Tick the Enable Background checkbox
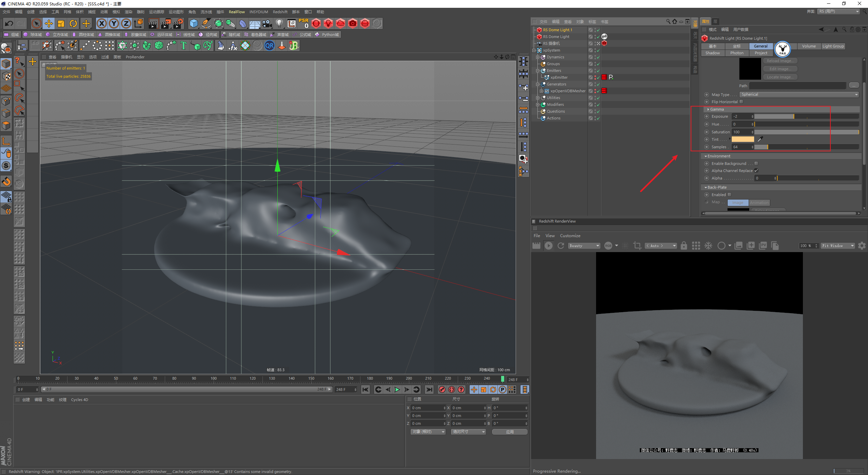Image resolution: width=868 pixels, height=475 pixels. pyautogui.click(x=756, y=164)
